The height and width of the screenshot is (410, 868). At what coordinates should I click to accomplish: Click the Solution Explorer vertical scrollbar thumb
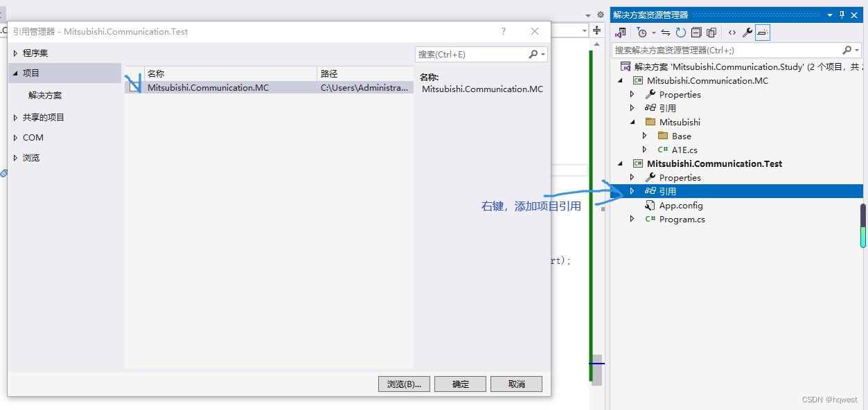click(862, 226)
